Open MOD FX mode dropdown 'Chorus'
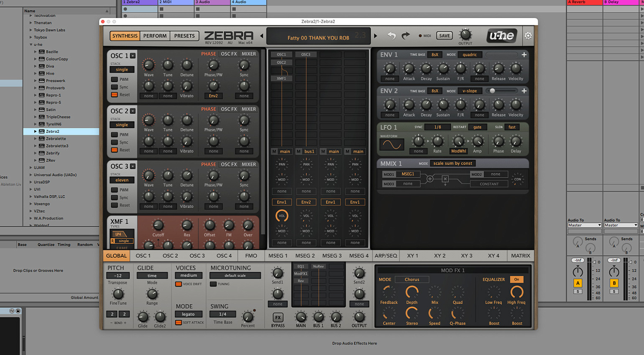The image size is (644, 355). 412,280
